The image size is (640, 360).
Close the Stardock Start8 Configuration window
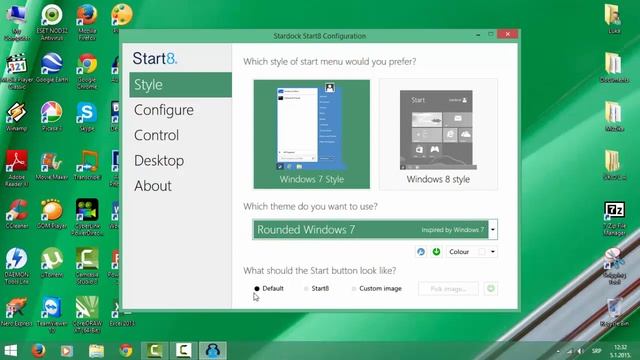(x=507, y=34)
